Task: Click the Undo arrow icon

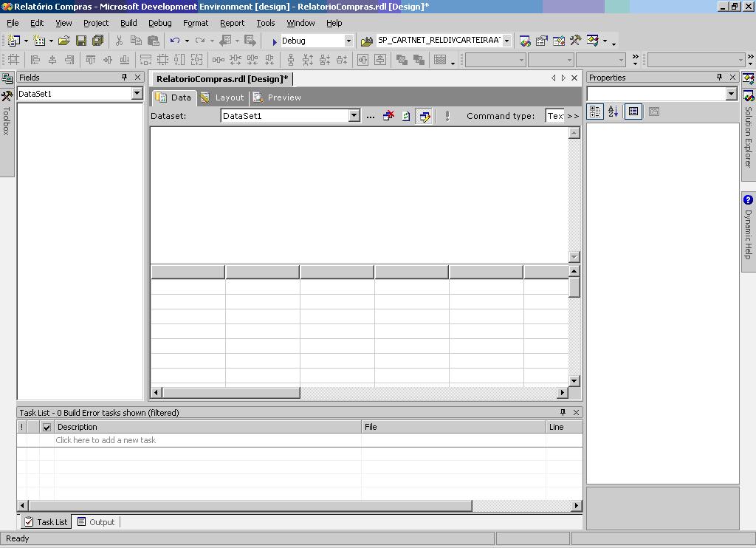Action: pos(175,41)
